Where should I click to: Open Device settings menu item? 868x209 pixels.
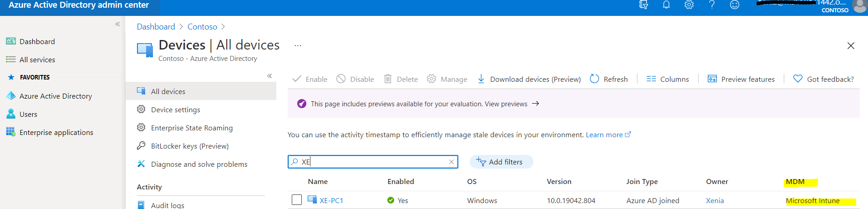pyautogui.click(x=175, y=109)
